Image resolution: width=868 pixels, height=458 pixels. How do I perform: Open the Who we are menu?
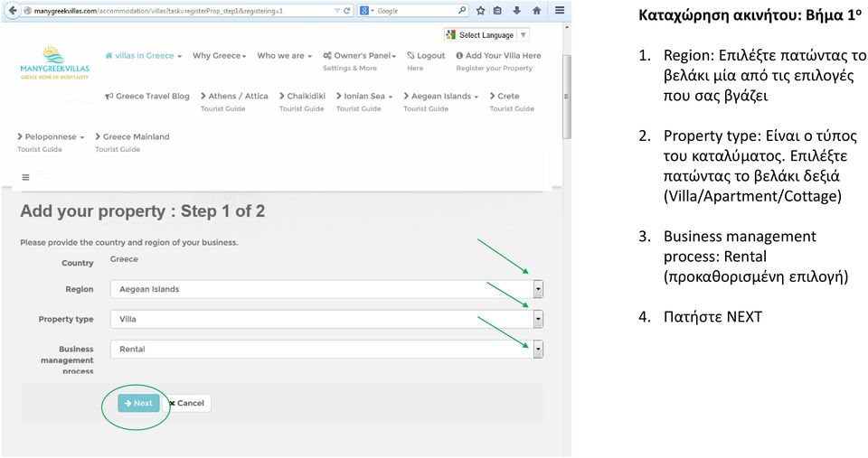click(285, 55)
